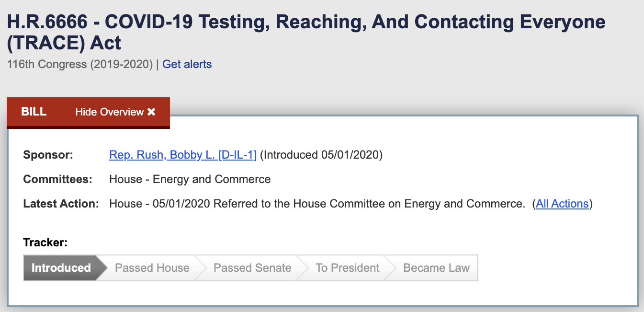The image size is (644, 312).
Task: Open the Get alerts link
Action: tap(187, 64)
